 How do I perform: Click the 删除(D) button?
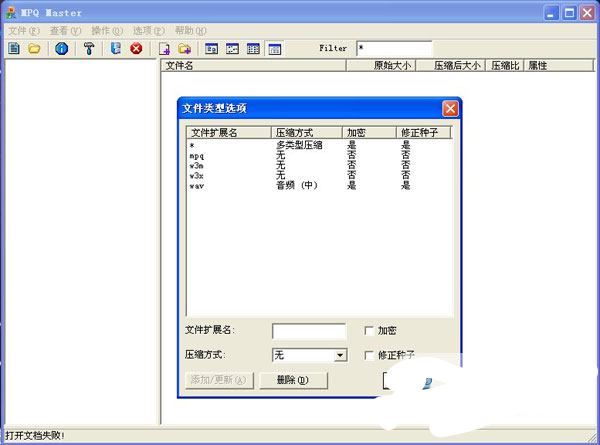point(293,380)
